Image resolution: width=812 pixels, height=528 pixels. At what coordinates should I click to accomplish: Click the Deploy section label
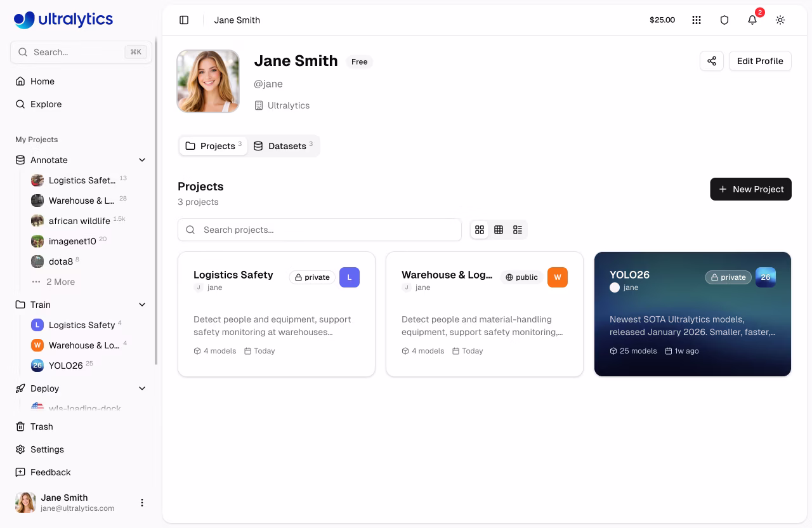pyautogui.click(x=44, y=388)
